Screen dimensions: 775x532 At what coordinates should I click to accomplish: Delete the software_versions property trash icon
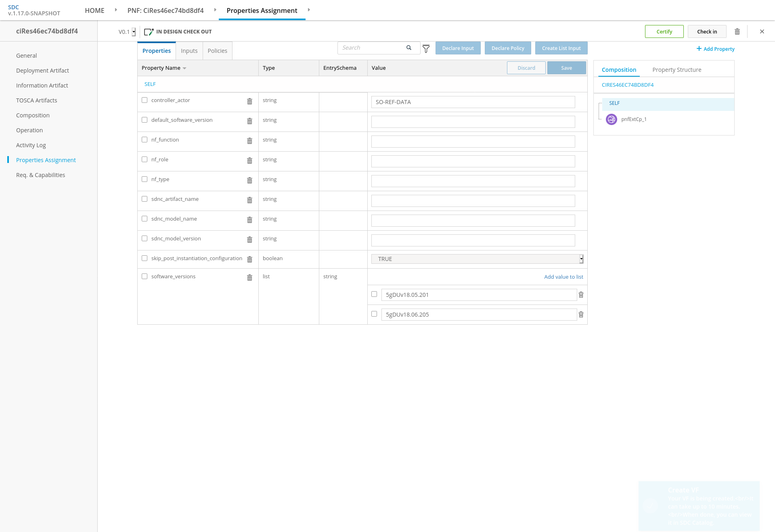249,277
